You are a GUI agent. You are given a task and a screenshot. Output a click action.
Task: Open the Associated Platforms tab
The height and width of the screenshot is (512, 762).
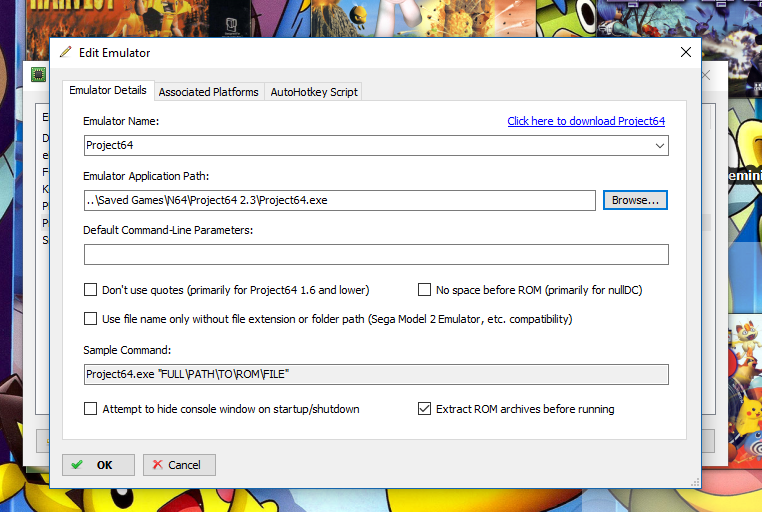[x=208, y=92]
